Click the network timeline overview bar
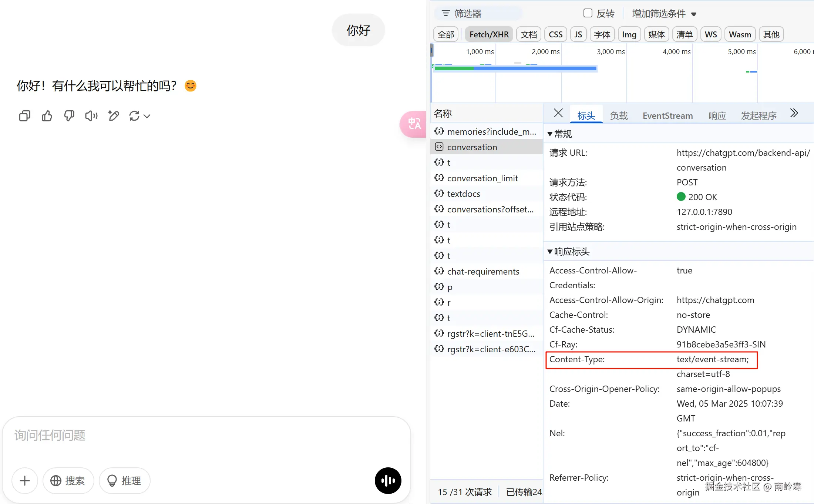This screenshot has height=504, width=814. (515, 68)
